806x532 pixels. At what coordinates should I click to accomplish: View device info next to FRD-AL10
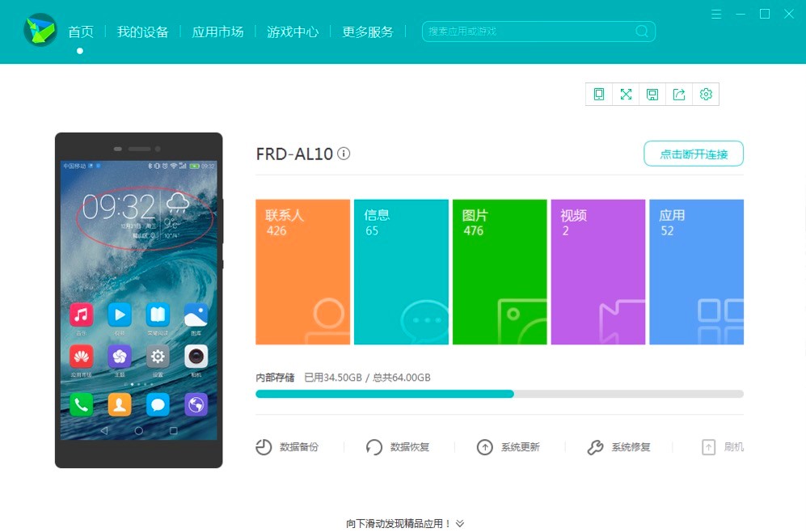pos(344,154)
